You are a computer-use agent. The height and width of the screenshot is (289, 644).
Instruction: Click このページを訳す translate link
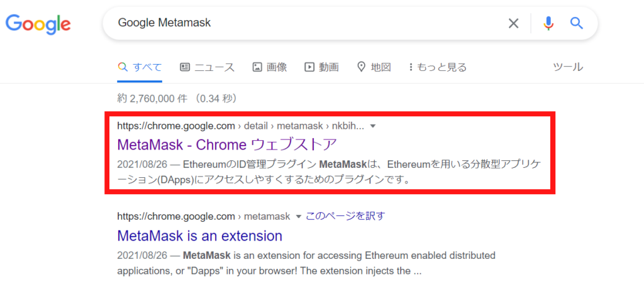point(345,216)
